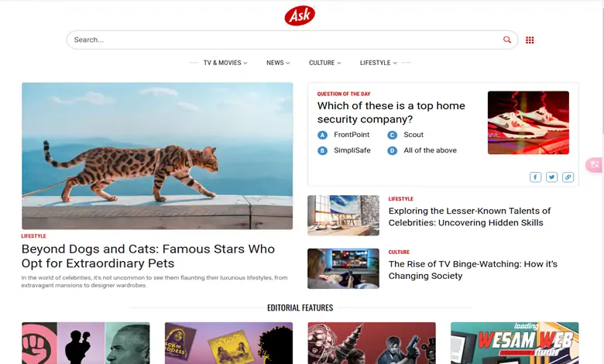The image size is (604, 364).
Task: Select answer C Scout
Action: (405, 135)
